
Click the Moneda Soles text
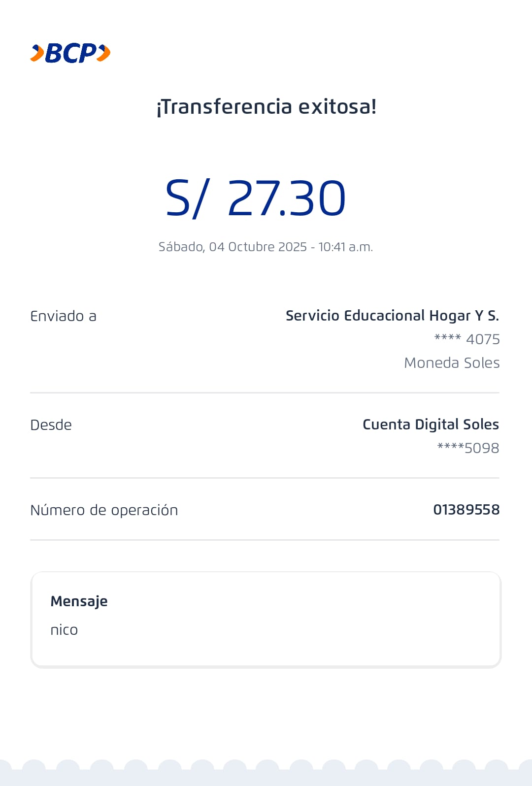point(452,363)
